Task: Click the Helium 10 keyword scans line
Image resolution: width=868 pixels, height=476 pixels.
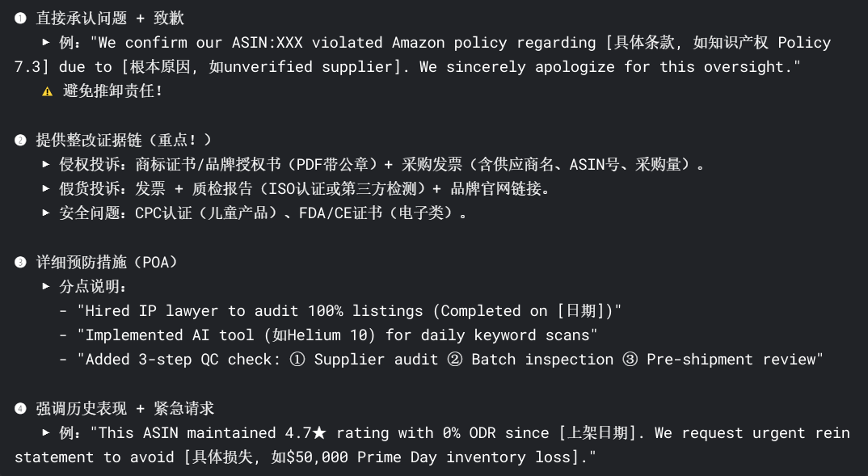Action: tap(328, 335)
